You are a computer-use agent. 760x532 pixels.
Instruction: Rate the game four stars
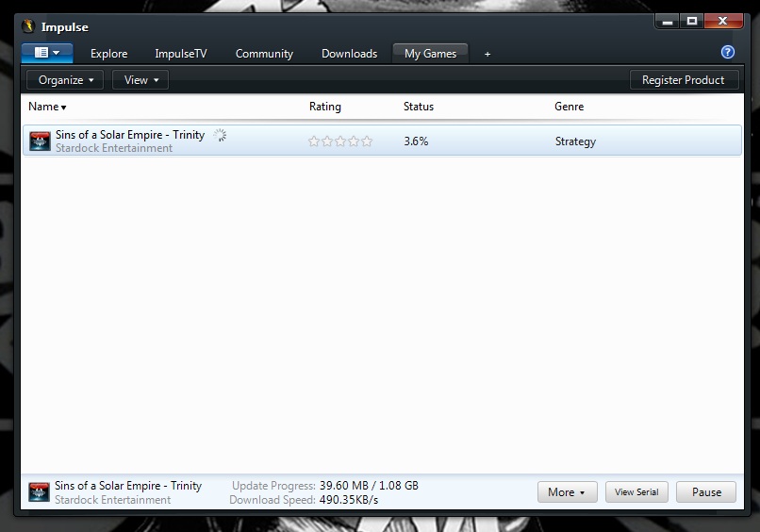[354, 141]
